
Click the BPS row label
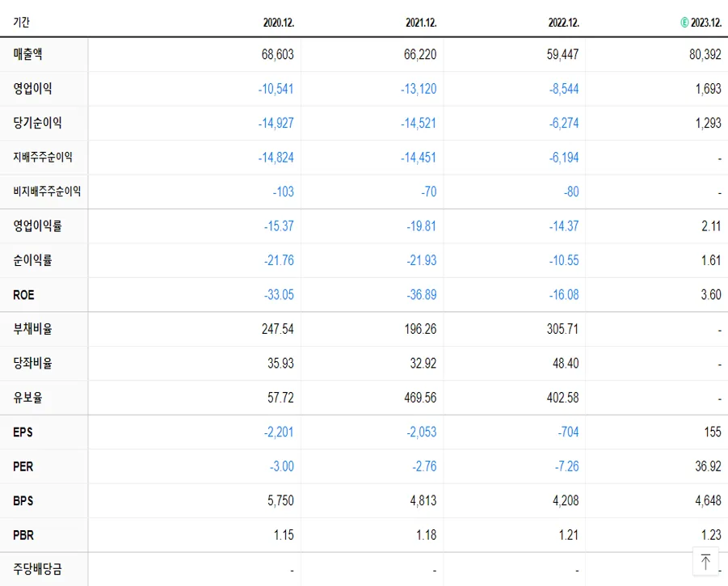[x=23, y=501]
